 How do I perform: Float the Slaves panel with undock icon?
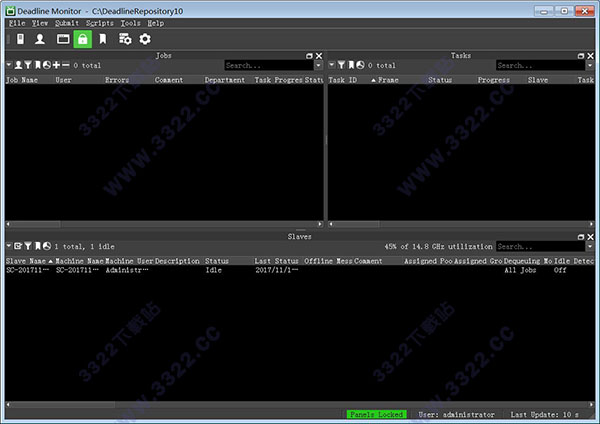click(581, 237)
